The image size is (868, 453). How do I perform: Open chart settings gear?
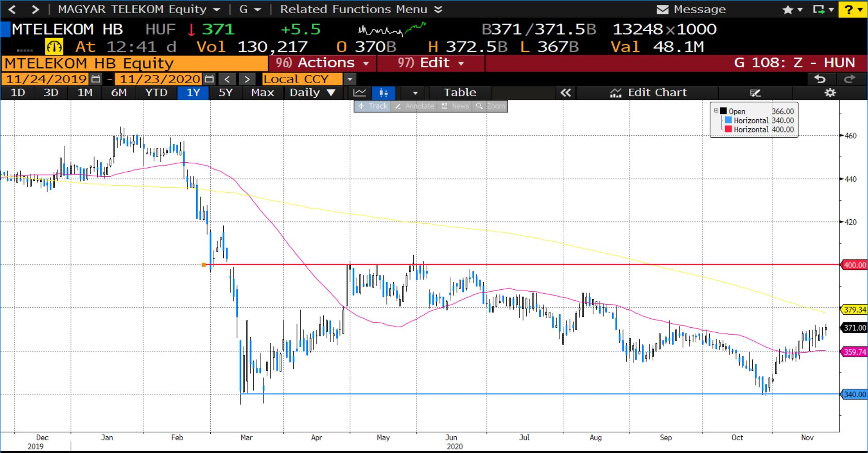tap(830, 93)
